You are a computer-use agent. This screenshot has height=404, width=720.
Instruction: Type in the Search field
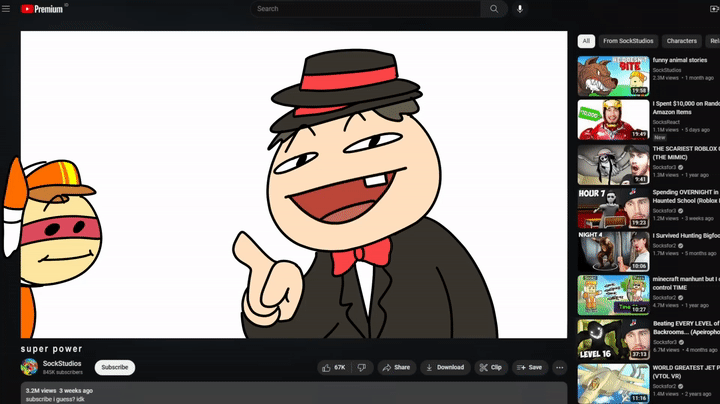pos(365,9)
